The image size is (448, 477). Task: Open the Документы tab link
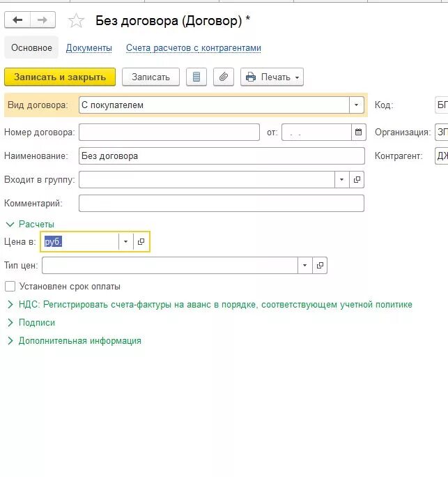click(89, 47)
